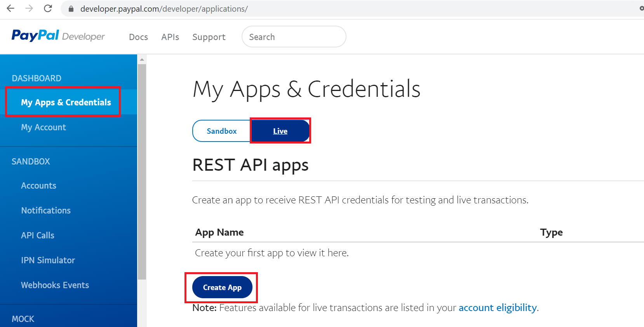
Task: Click the address bar URL
Action: 164,9
